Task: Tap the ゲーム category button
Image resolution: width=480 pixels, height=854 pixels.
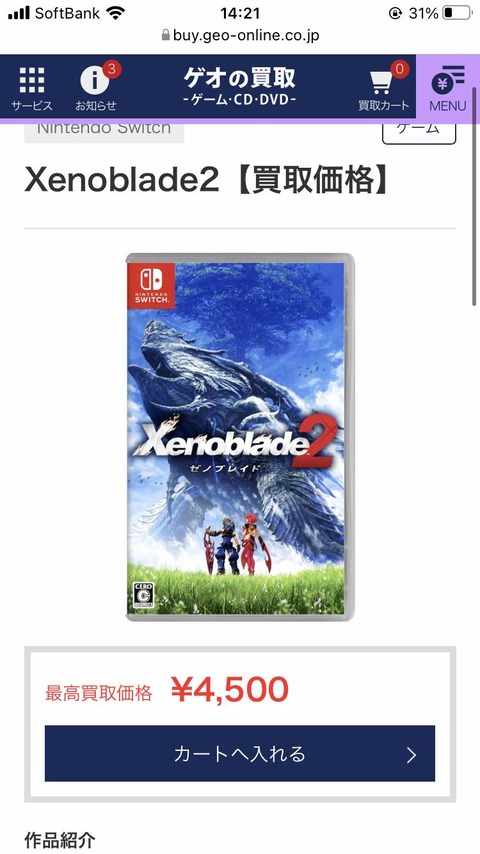Action: [419, 132]
